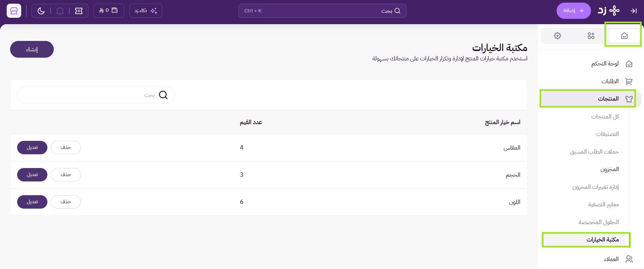Open the ذكاء زد AI assistant
This screenshot has width=644, height=269.
[x=145, y=11]
